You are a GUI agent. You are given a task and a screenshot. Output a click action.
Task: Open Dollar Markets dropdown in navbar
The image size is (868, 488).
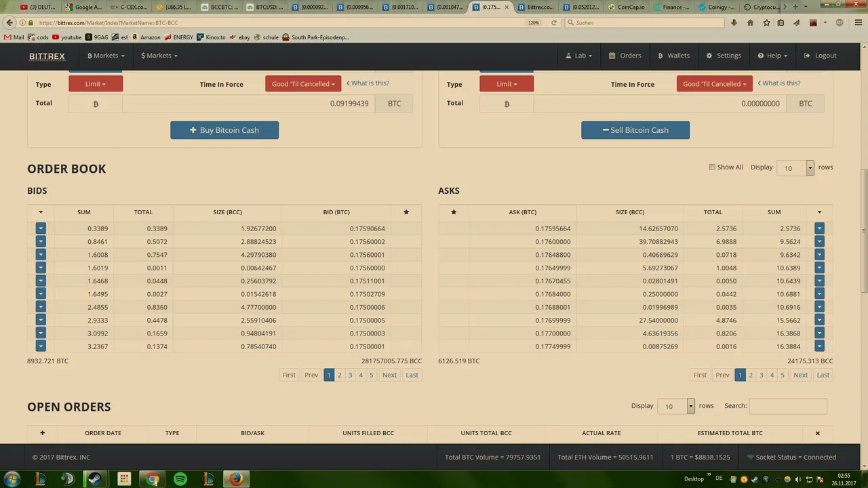(159, 56)
